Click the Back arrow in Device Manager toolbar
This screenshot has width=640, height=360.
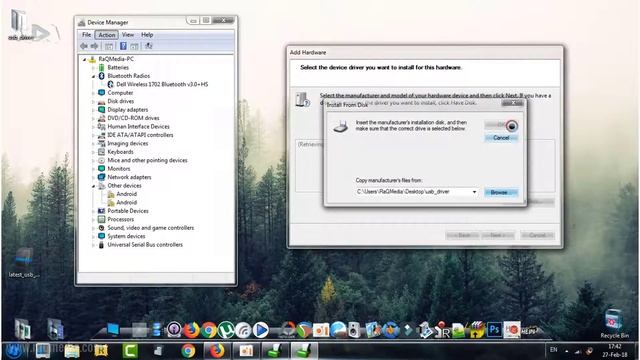[x=84, y=46]
